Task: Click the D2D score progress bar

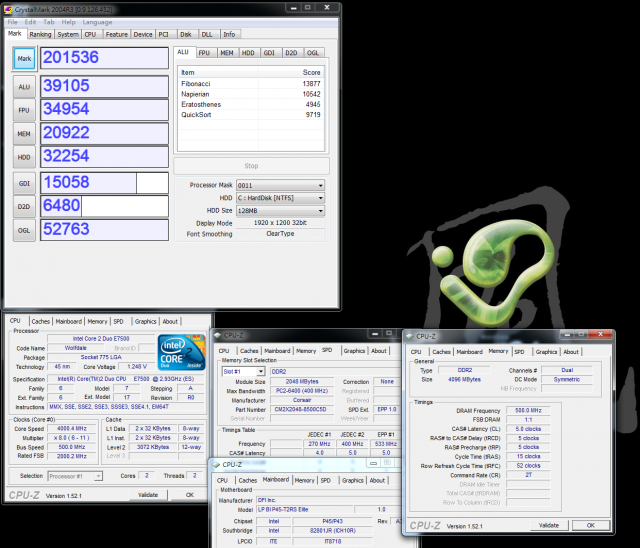Action: tap(104, 206)
